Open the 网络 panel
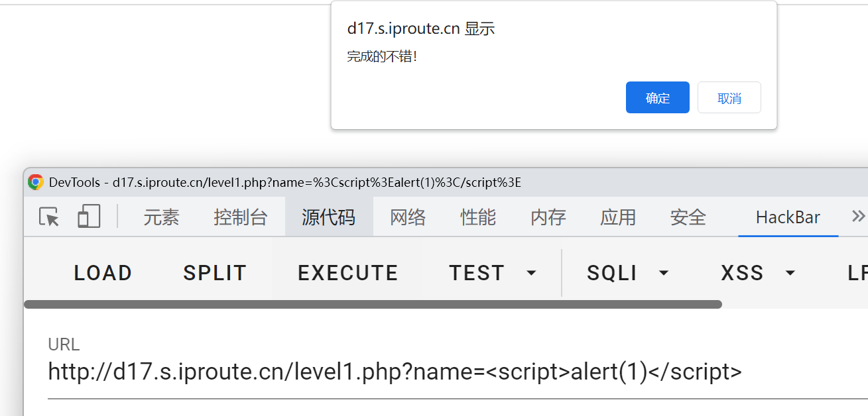Screen dimensions: 868x416 (407, 216)
